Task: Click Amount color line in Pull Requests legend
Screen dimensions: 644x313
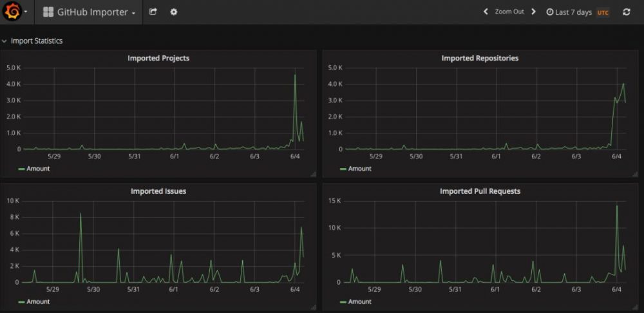Action: pos(343,302)
